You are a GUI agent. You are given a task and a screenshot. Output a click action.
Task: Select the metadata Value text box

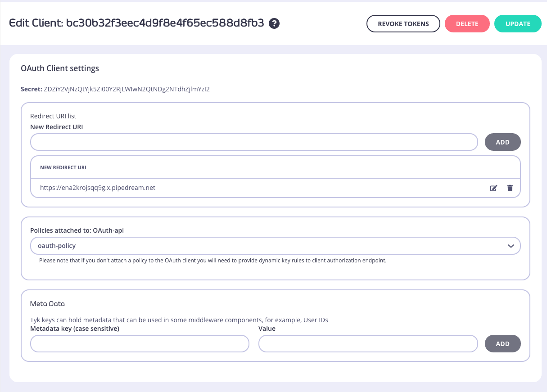[x=367, y=344]
